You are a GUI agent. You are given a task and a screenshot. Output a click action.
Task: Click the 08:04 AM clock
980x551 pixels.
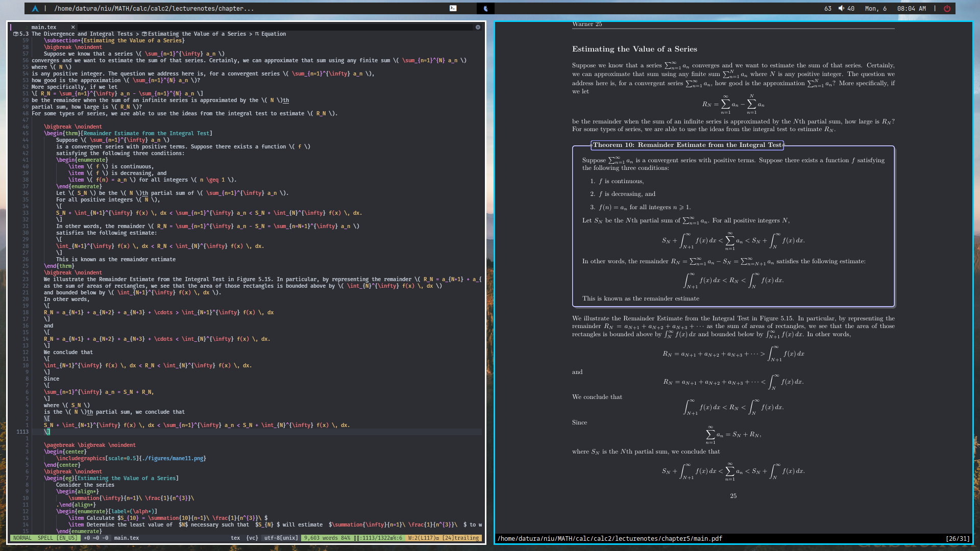coord(911,8)
